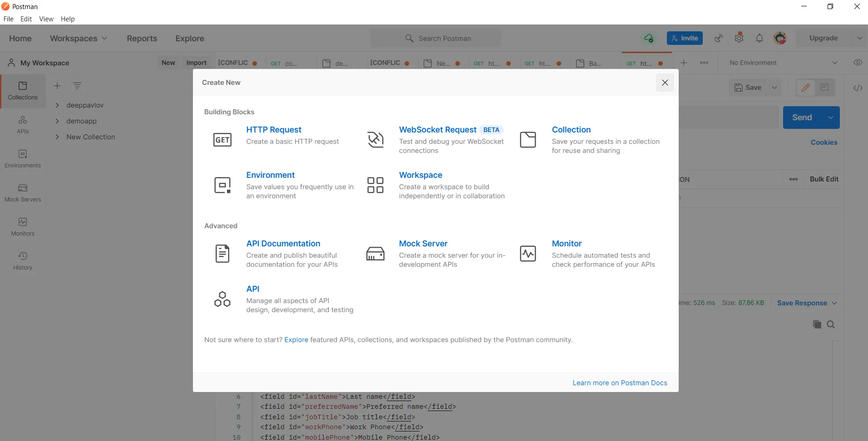Close the Create New dialog

coord(665,83)
